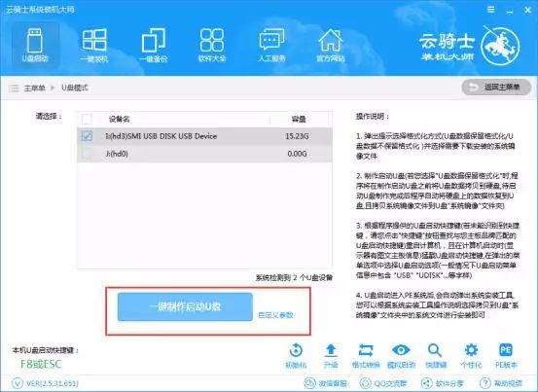Image resolution: width=538 pixels, height=392 pixels.
Task: Open the U盘启动 USB boot tab
Action: pos(35,46)
